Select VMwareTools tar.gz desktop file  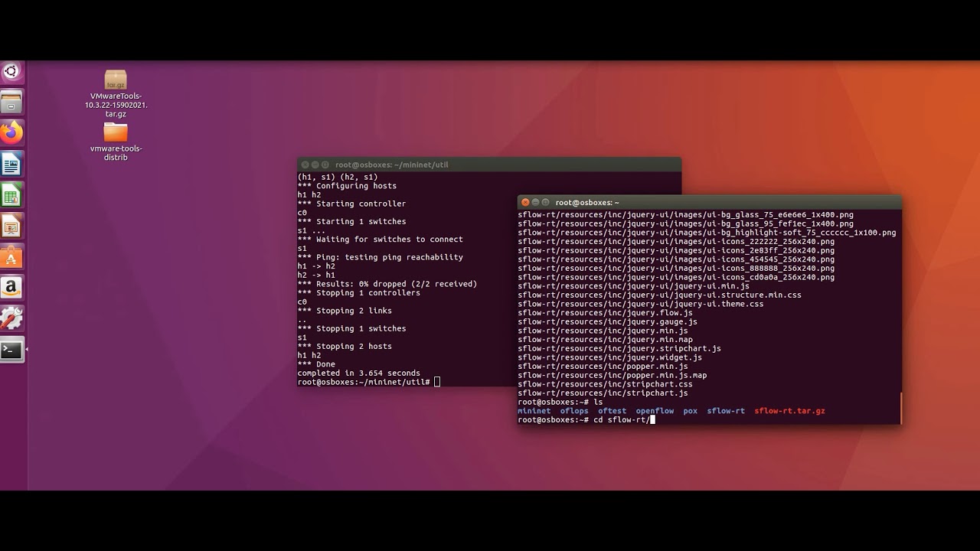click(116, 94)
